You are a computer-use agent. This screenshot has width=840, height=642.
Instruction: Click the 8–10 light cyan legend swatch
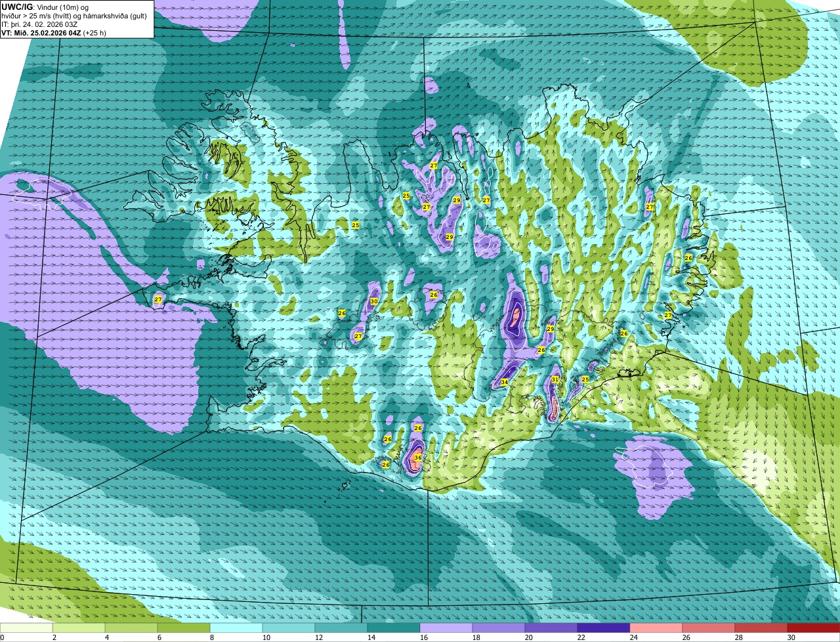[236, 628]
